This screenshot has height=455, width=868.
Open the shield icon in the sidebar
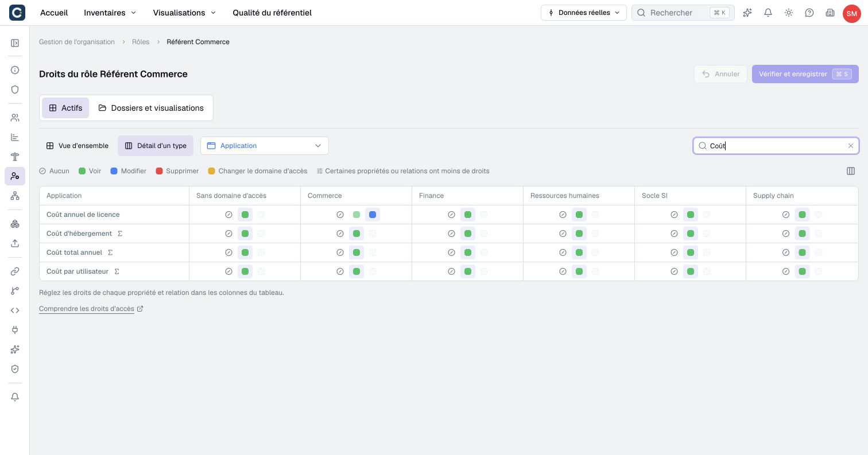tap(15, 90)
